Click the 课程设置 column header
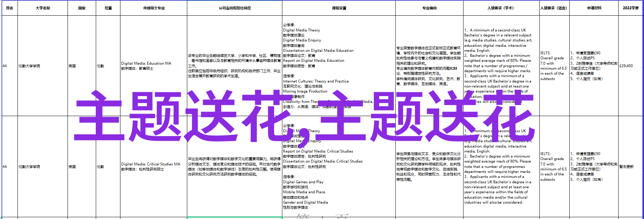Viewport: 644px width, 219px height. click(339, 8)
